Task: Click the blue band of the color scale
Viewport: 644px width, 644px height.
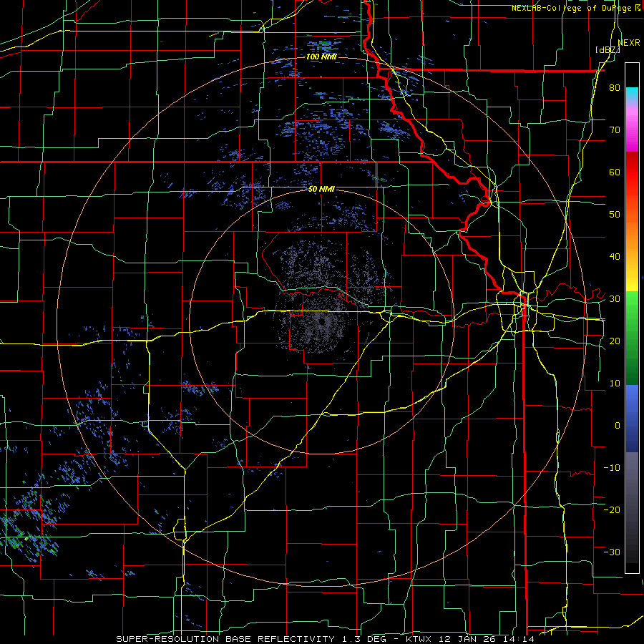Action: coord(632,419)
